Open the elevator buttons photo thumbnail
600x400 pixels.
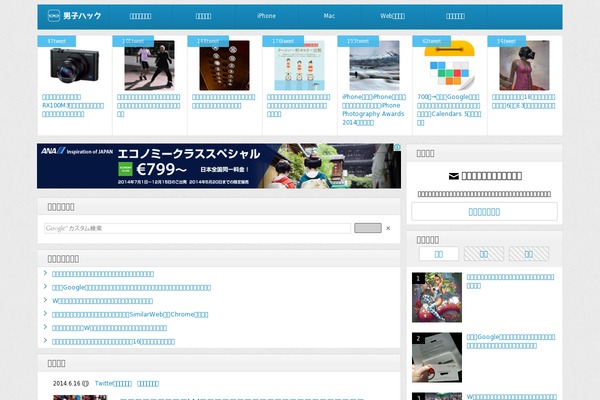click(x=224, y=65)
